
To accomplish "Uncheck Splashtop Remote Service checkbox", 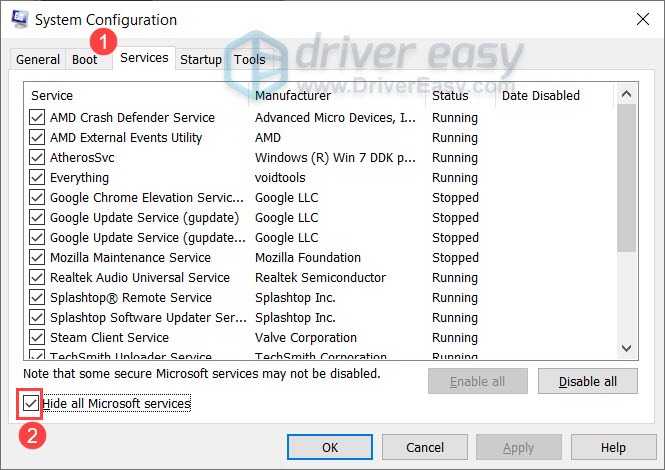I will [37, 297].
